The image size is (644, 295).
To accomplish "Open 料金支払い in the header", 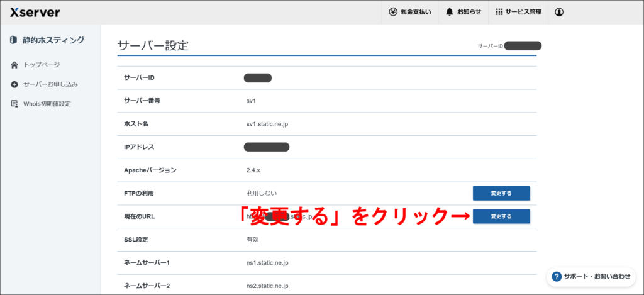I will coord(416,12).
